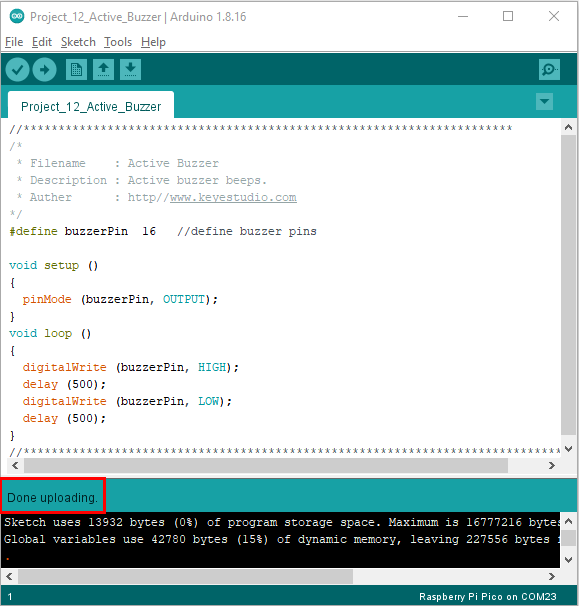This screenshot has width=579, height=606.
Task: Click 'Raspberry Pi Pico on COM23' status text
Action: point(488,597)
